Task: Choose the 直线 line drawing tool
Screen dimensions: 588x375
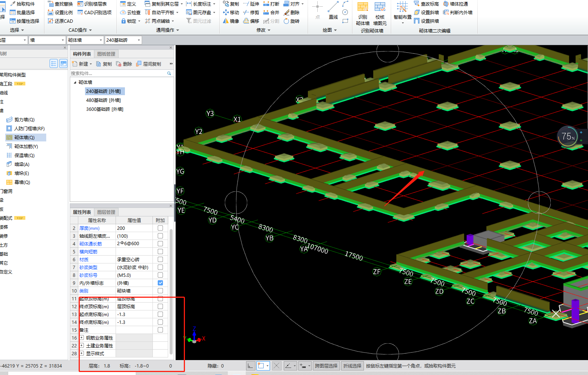Action: coord(333,11)
